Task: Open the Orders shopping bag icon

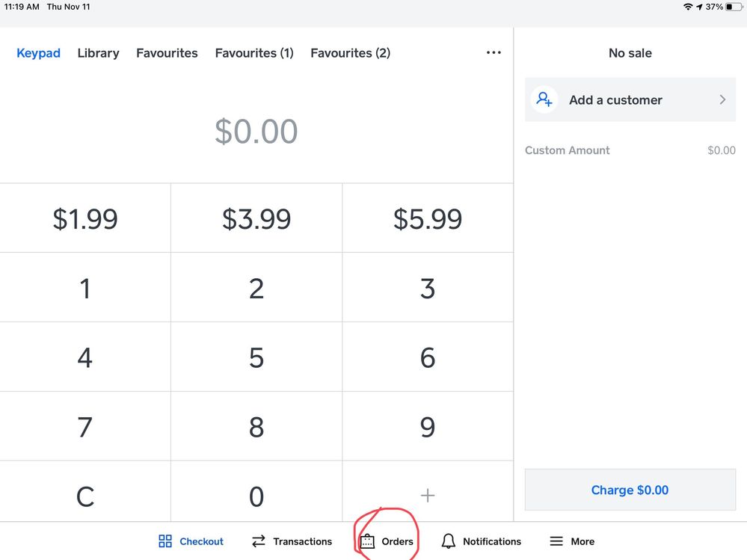Action: (367, 541)
